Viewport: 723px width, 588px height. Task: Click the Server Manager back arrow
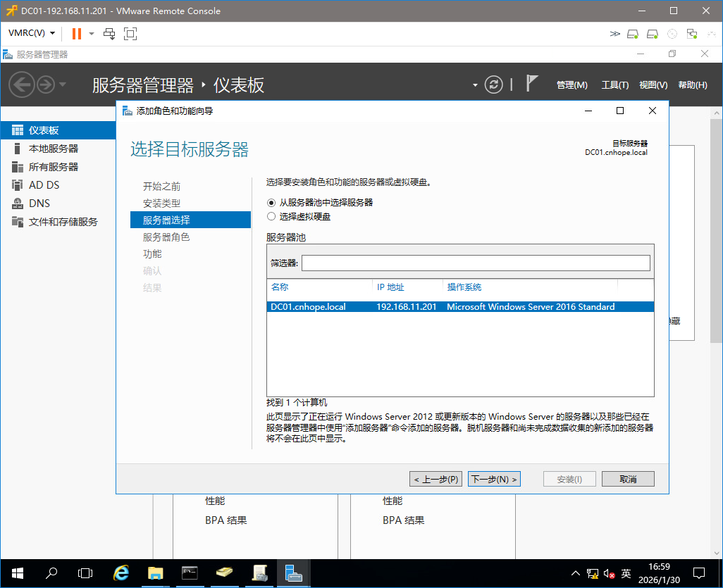pos(22,85)
